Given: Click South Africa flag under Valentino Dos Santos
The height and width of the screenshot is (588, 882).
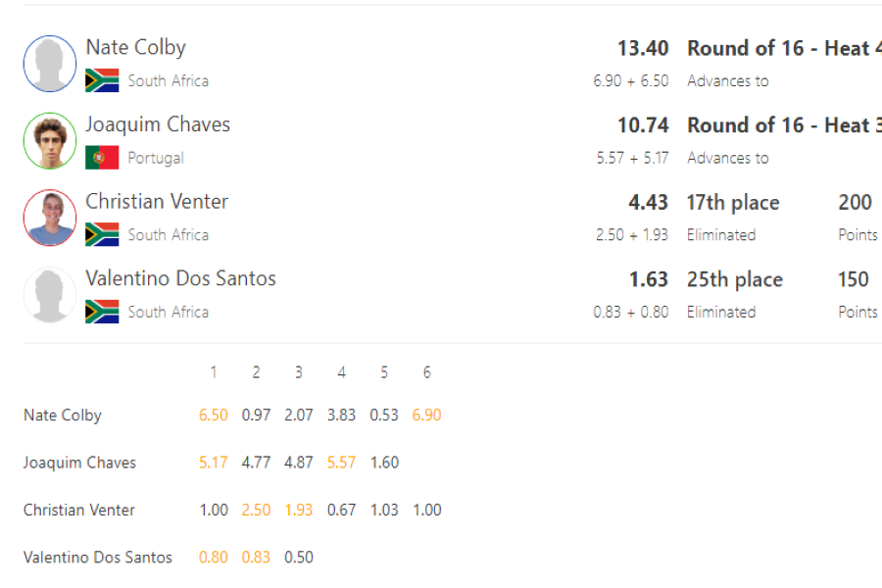Looking at the screenshot, I should 102,312.
